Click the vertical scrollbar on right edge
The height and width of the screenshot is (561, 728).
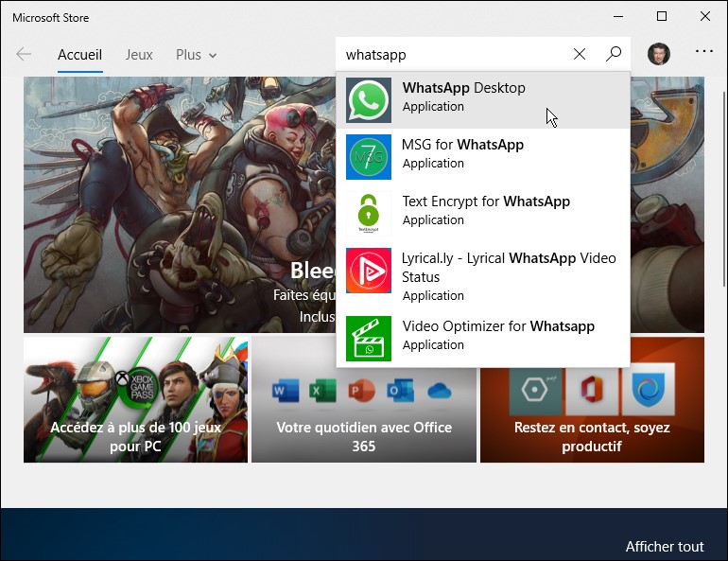tap(723, 189)
